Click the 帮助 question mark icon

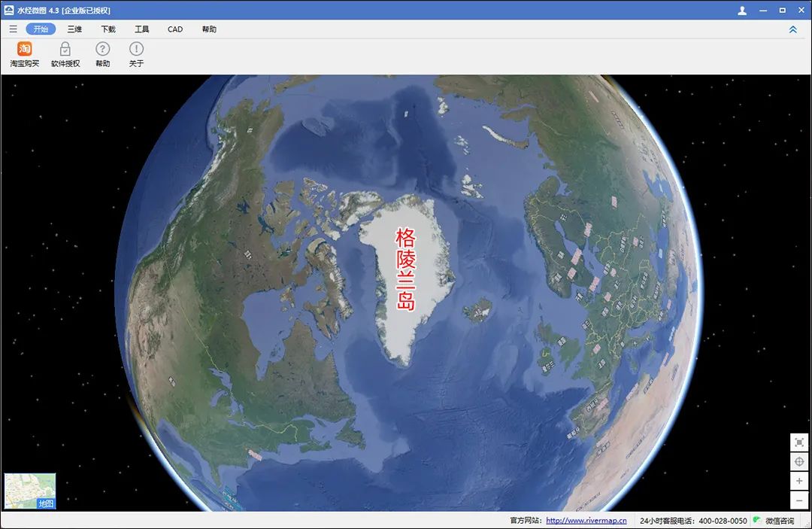(102, 54)
